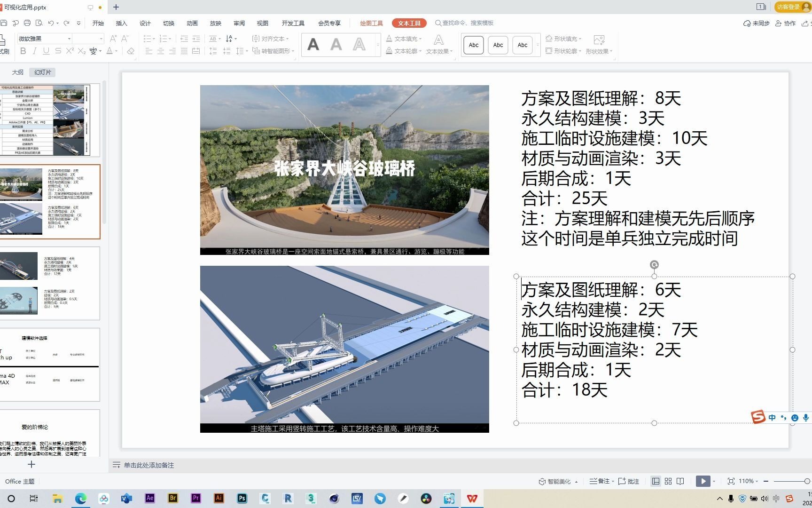Click the decrease indent icon

click(x=184, y=39)
